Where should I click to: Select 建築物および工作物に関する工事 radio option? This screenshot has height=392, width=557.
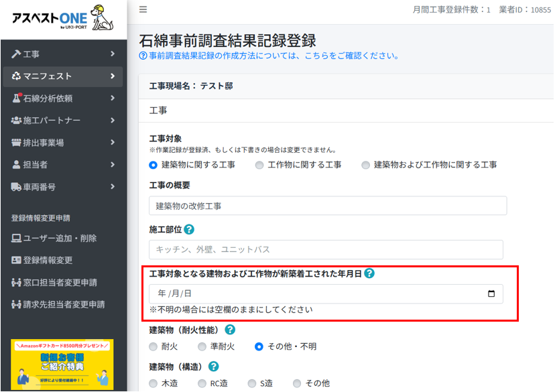click(x=365, y=165)
